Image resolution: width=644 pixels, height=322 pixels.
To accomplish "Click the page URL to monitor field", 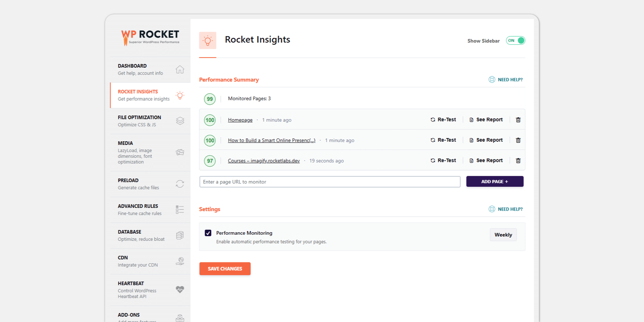I will coord(330,182).
